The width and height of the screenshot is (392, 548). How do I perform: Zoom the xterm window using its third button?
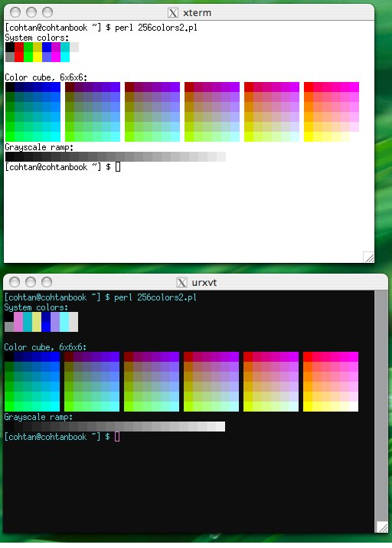pos(47,12)
